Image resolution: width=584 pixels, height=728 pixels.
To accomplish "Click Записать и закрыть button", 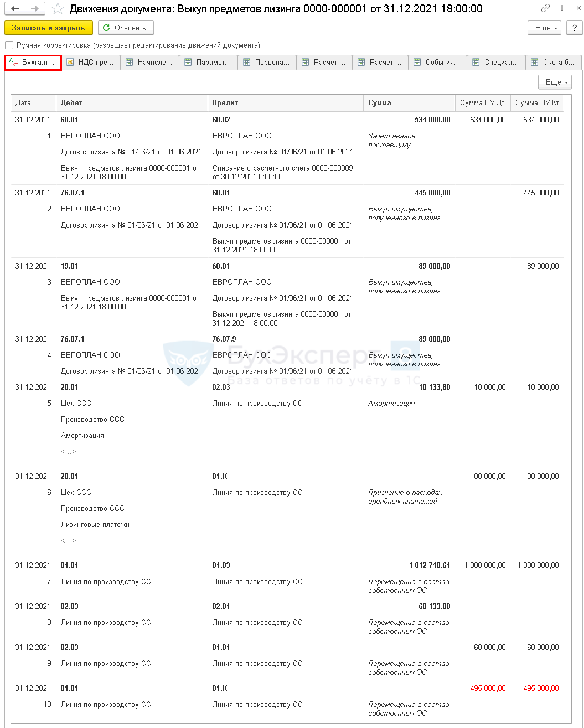I will point(49,28).
